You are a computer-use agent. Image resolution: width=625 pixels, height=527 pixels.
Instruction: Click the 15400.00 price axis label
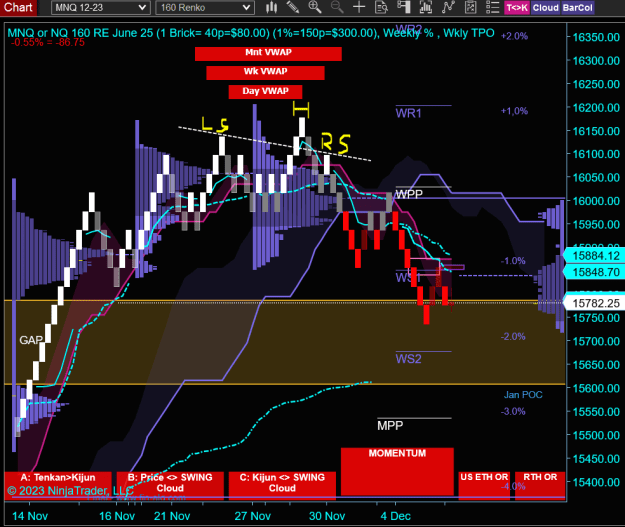[x=596, y=482]
